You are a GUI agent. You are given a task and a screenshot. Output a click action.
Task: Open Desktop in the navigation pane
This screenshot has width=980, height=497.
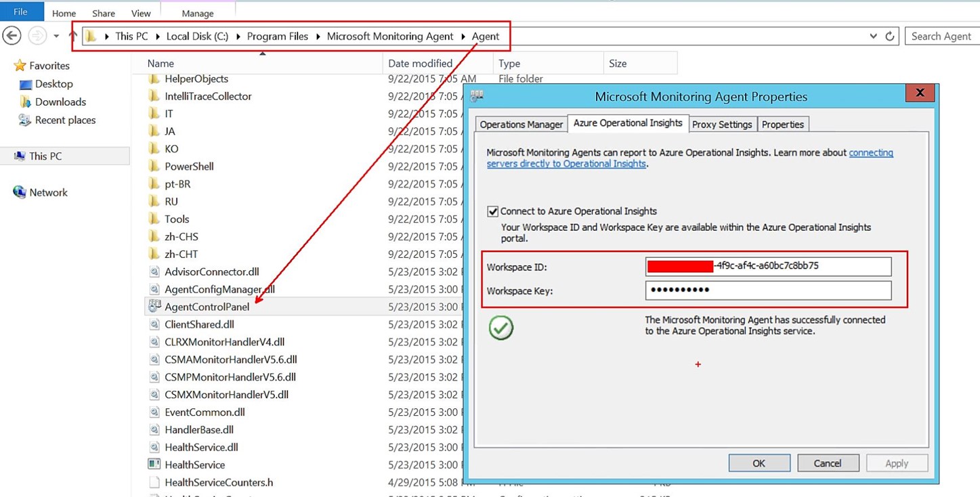(54, 84)
